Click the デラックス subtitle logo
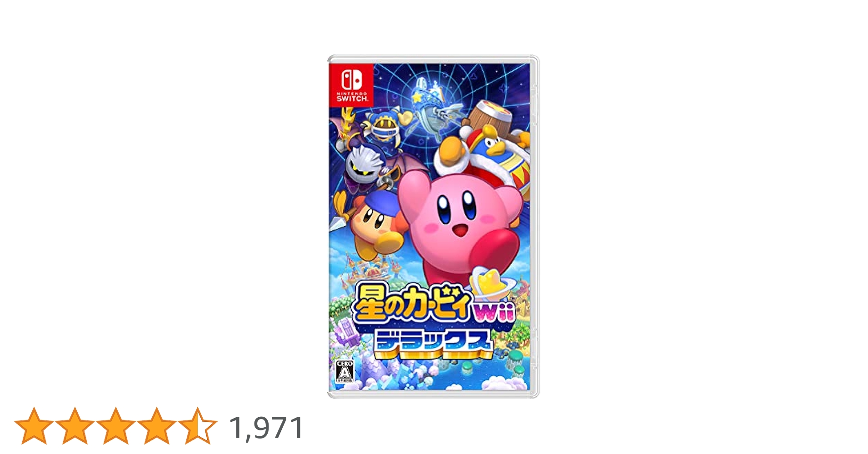The height and width of the screenshot is (454, 868). click(x=434, y=344)
